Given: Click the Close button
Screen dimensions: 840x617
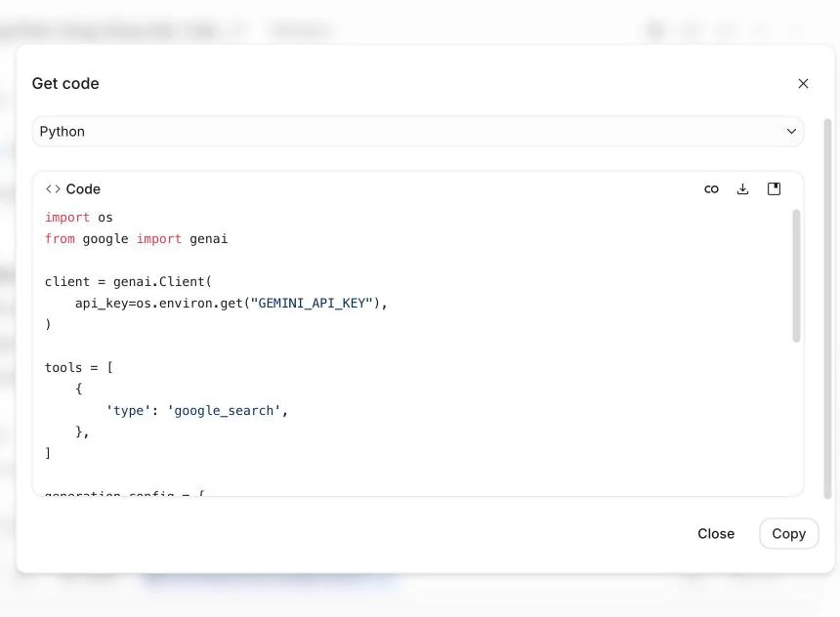Looking at the screenshot, I should coord(716,533).
